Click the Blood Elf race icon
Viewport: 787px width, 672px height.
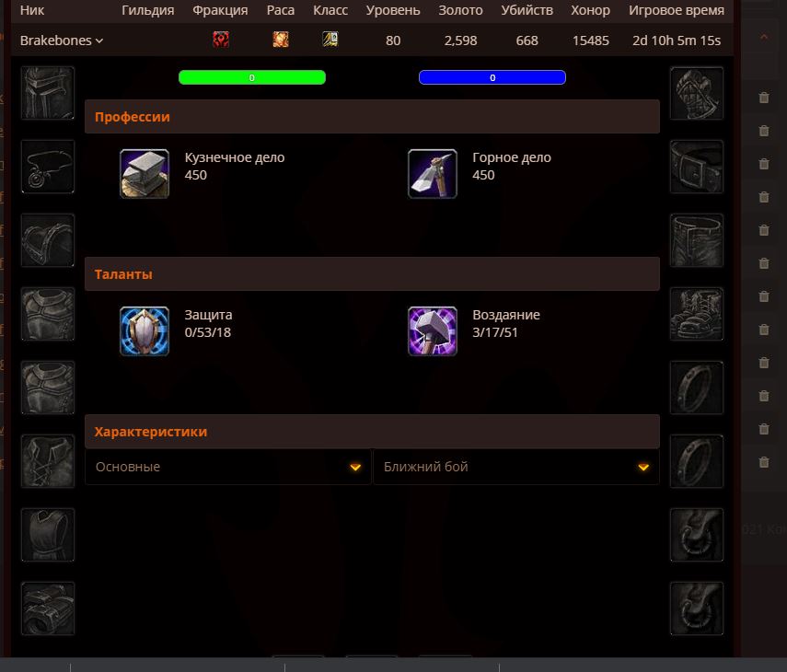click(281, 40)
